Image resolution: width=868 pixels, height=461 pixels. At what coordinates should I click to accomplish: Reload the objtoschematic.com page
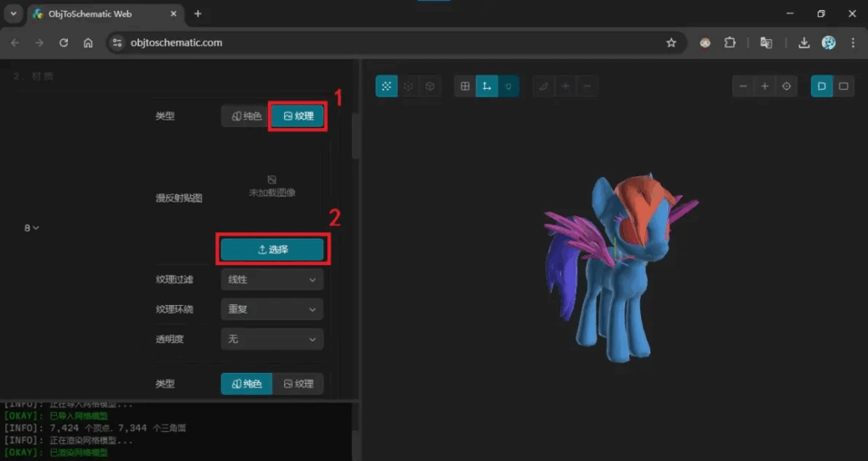tap(64, 42)
